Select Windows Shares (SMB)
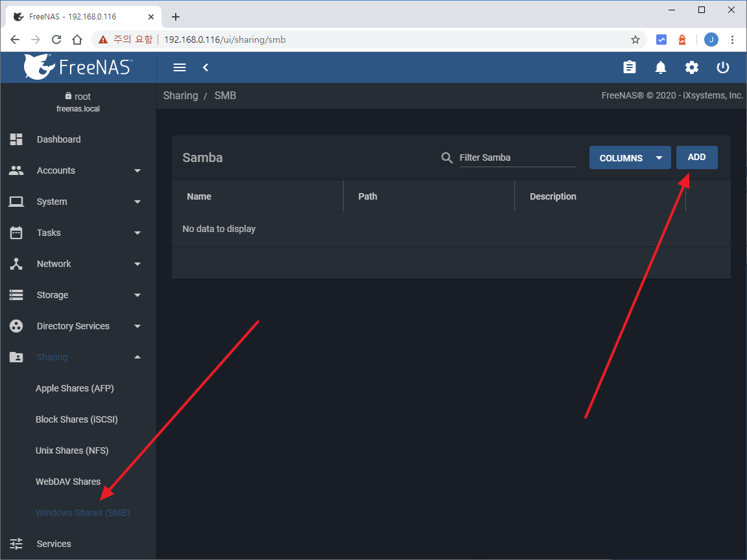 pyautogui.click(x=83, y=513)
